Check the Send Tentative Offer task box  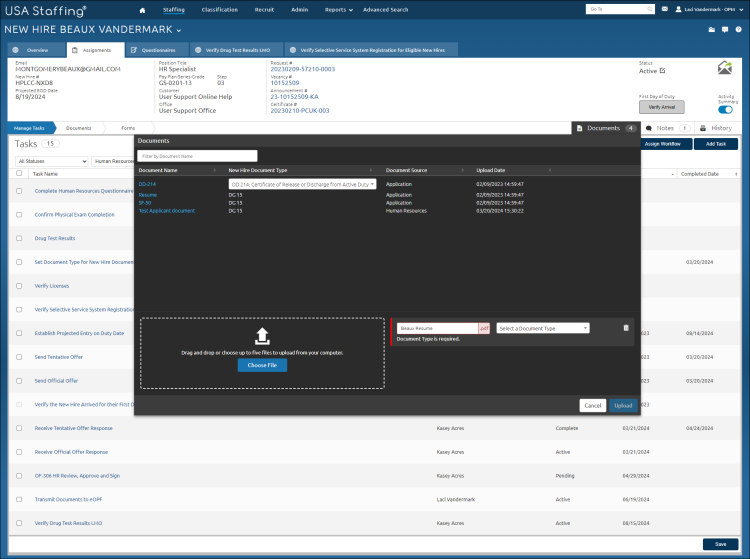19,357
